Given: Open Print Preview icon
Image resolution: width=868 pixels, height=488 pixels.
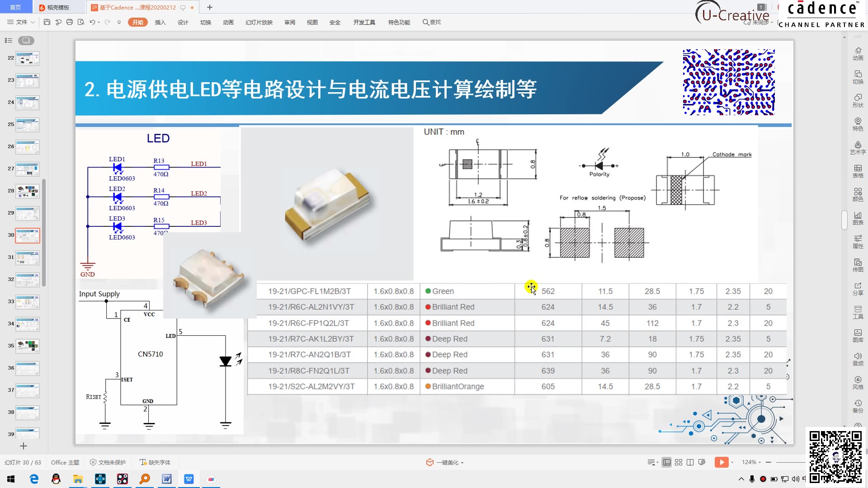Looking at the screenshot, I should [x=81, y=22].
